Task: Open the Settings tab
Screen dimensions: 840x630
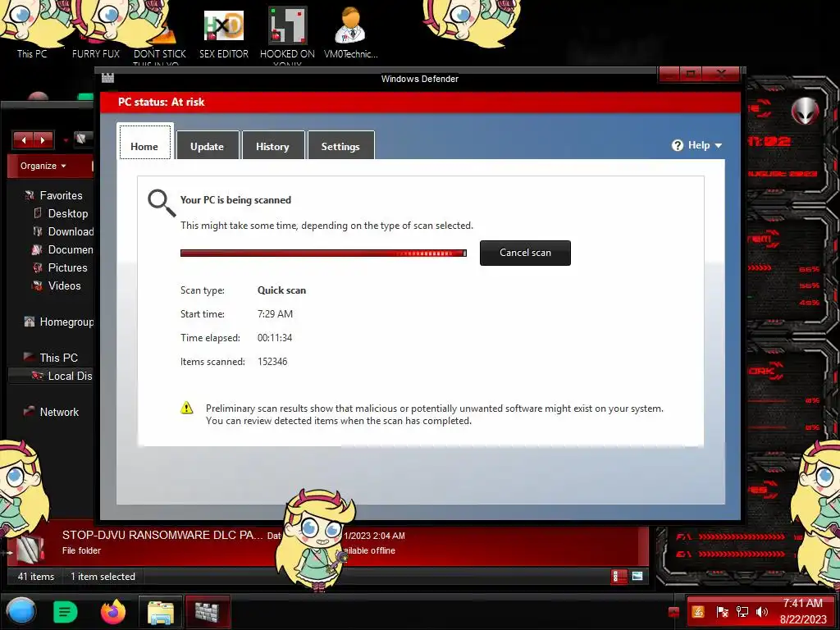Action: pyautogui.click(x=340, y=145)
